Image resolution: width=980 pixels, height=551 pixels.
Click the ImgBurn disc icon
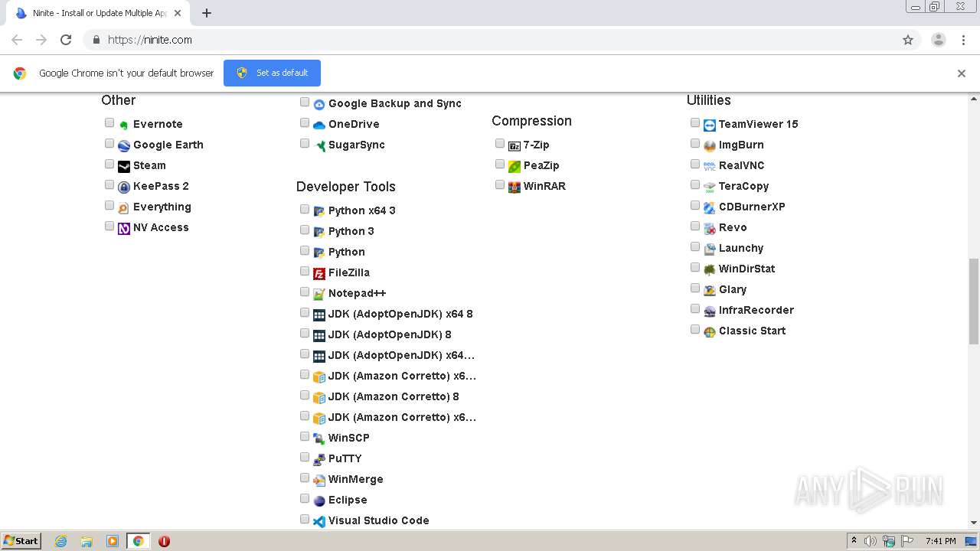click(x=710, y=145)
